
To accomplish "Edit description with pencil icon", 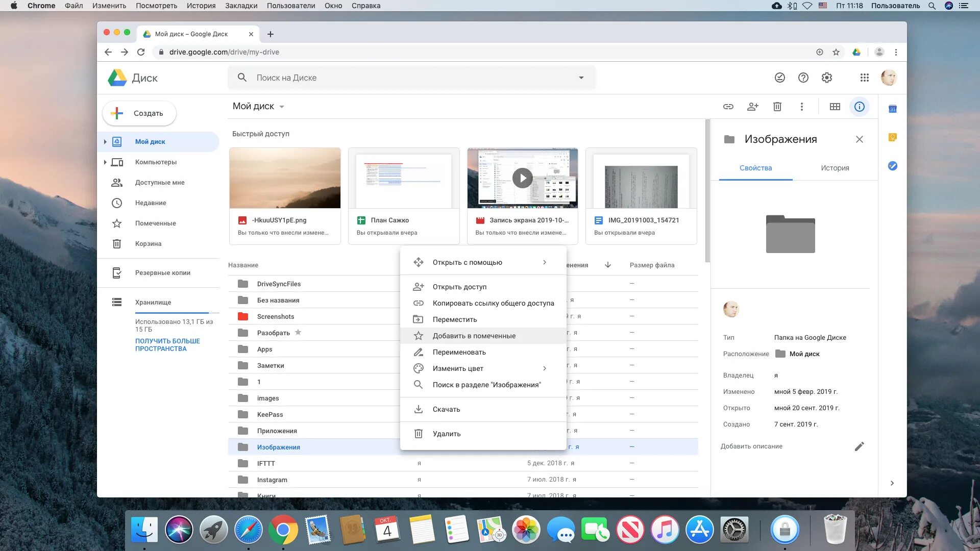I will click(859, 446).
